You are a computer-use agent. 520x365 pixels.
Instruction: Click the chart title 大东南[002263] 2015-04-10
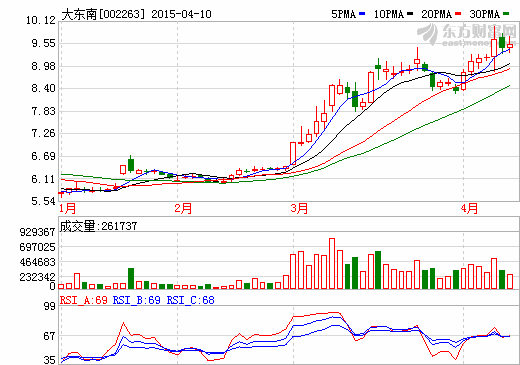(x=136, y=14)
